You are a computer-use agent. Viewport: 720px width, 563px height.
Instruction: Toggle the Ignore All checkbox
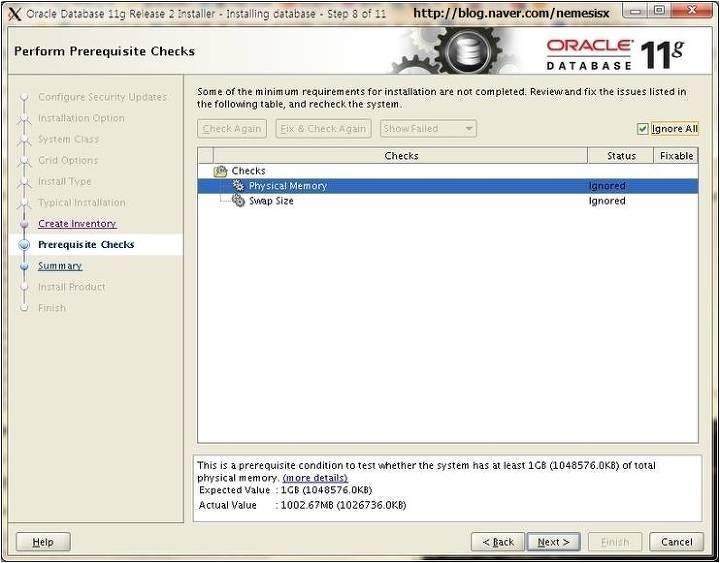coord(642,129)
